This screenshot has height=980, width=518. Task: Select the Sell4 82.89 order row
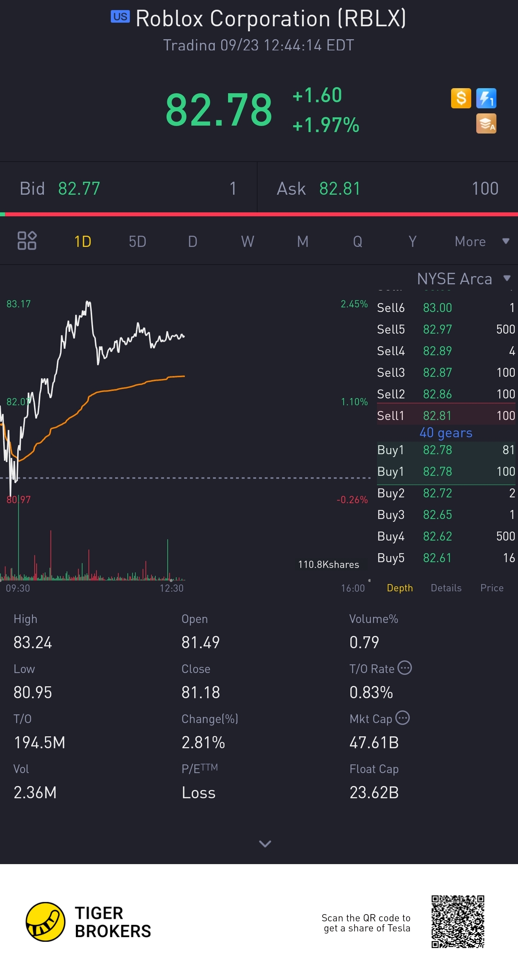pos(446,351)
